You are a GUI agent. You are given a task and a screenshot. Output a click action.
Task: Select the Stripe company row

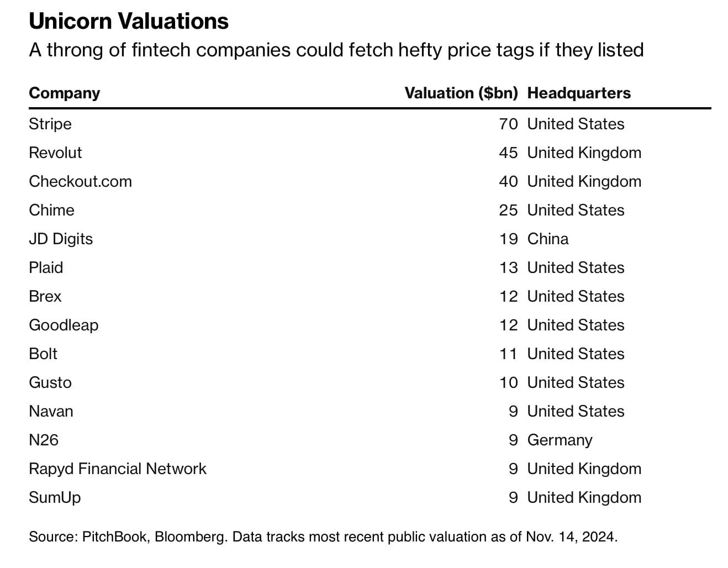pyautogui.click(x=370, y=124)
